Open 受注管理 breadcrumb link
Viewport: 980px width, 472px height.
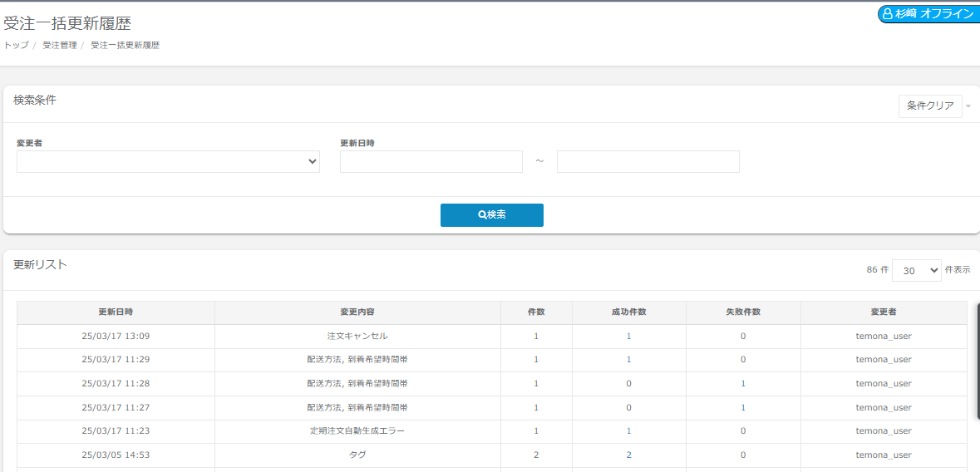(59, 46)
